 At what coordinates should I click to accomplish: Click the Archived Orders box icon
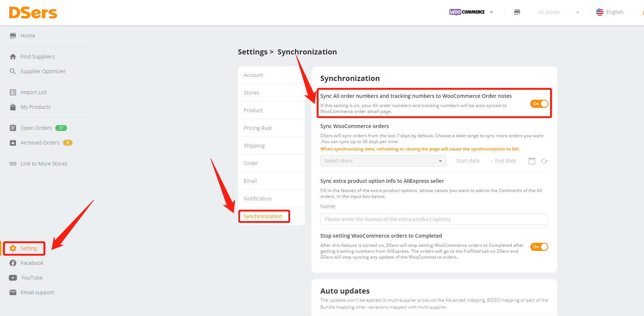click(13, 143)
